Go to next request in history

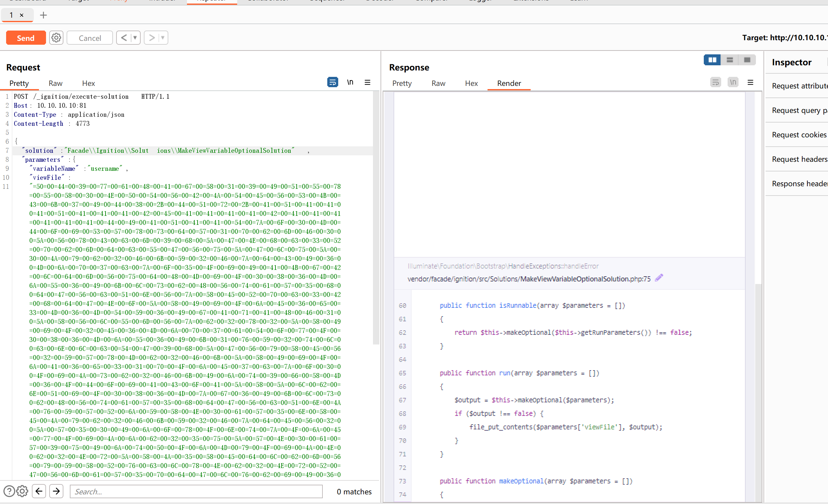coord(152,38)
